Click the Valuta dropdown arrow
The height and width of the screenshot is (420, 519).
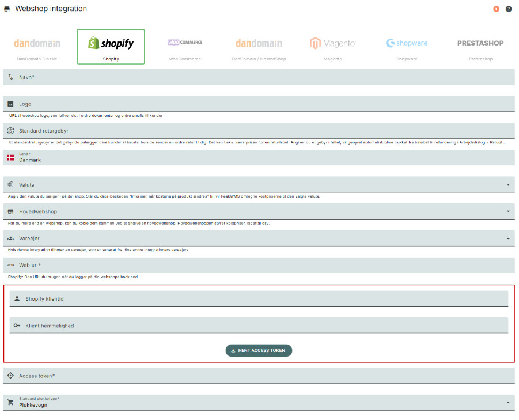tap(508, 185)
